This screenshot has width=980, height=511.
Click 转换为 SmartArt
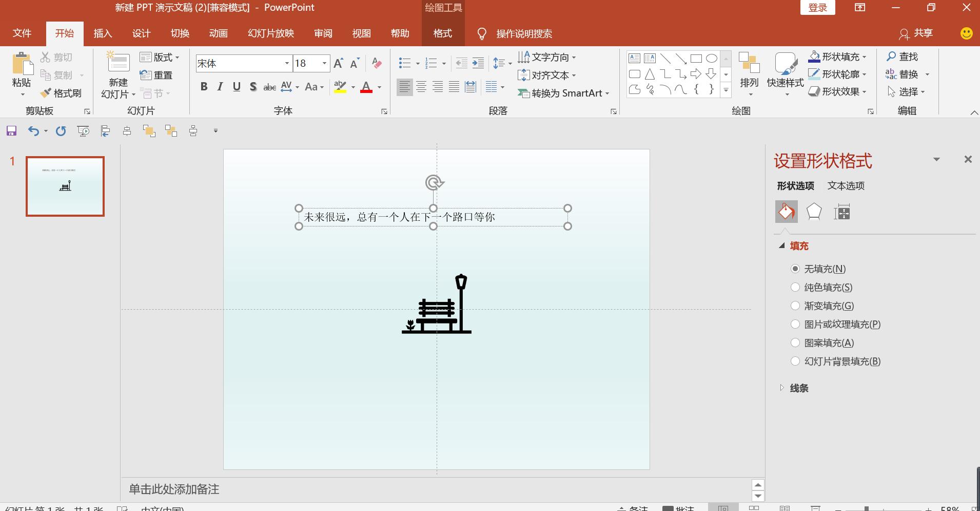pyautogui.click(x=562, y=93)
